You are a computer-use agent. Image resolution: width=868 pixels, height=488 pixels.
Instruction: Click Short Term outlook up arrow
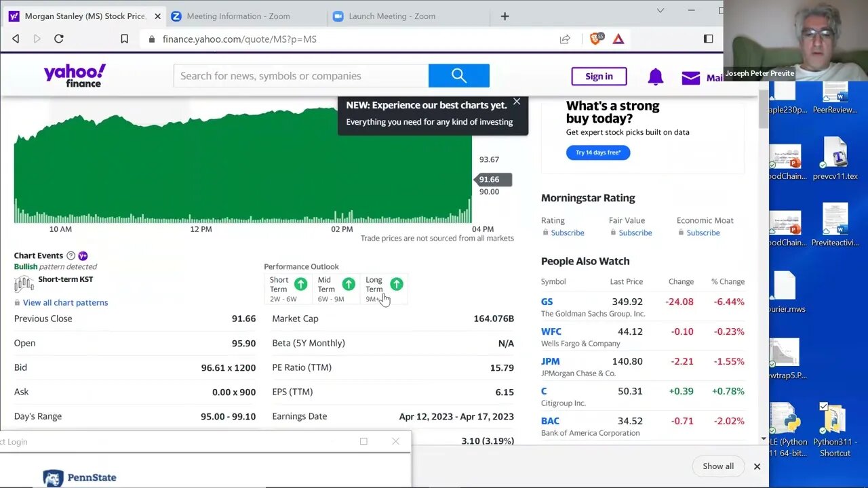pos(300,284)
